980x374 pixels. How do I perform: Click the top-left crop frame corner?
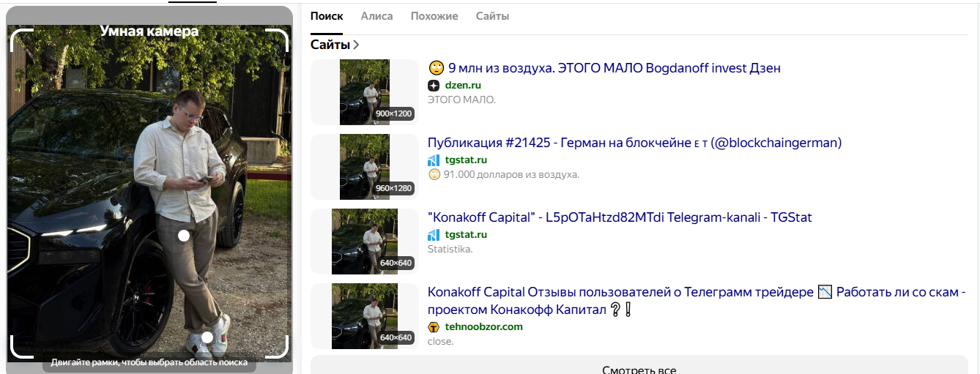pyautogui.click(x=21, y=40)
